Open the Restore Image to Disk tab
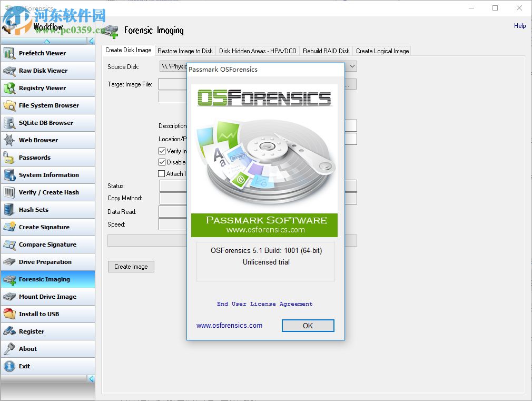Viewport: 532px width, 401px height. click(185, 51)
